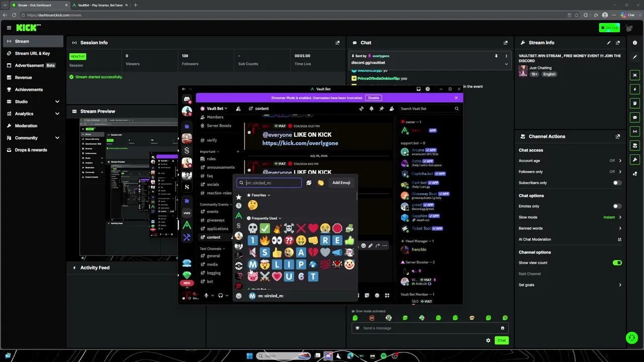
Task: Focus the emoji search field
Action: [x=270, y=183]
